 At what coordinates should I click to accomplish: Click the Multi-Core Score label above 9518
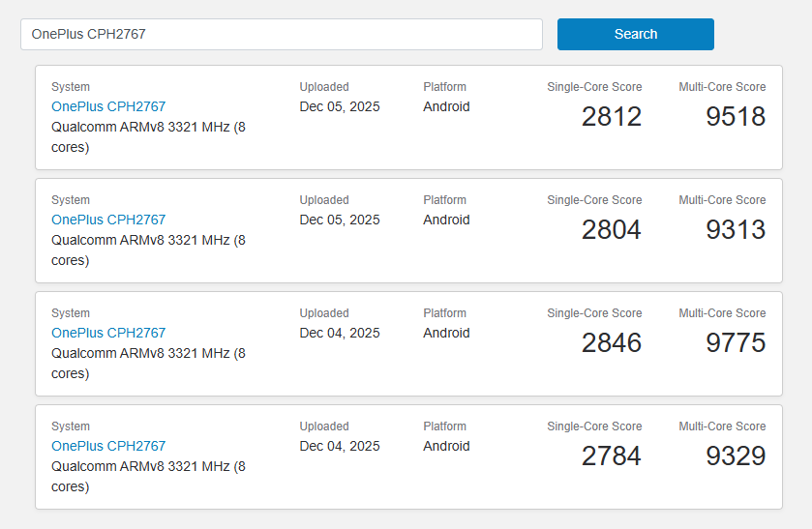click(x=722, y=87)
